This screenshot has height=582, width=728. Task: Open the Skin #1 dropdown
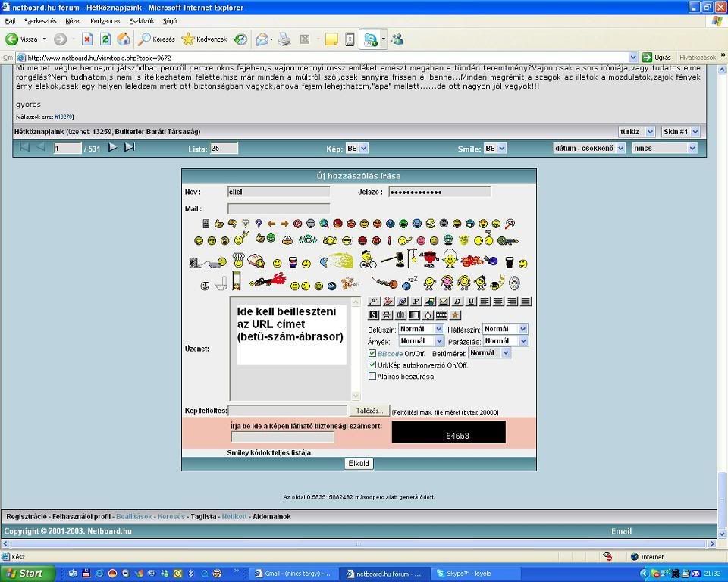(680, 132)
